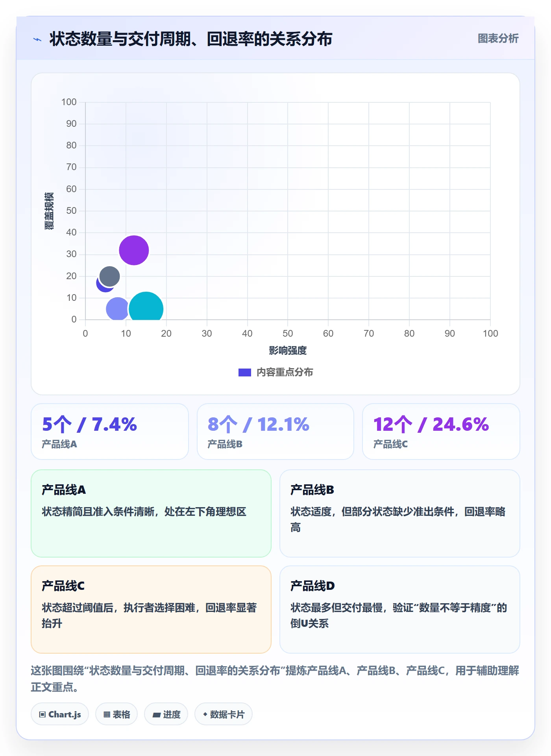Viewport: 551px width, 756px height.
Task: Open the orange 产品线C description card
Action: tap(151, 610)
